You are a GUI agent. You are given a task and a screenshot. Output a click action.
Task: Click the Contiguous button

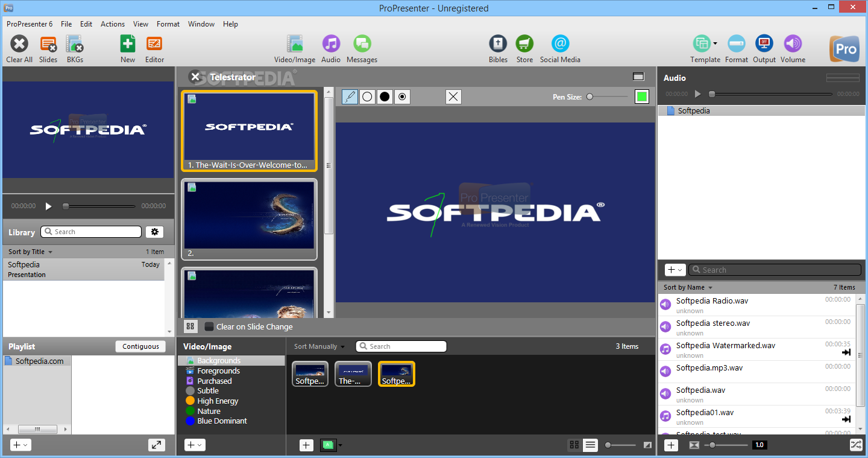[140, 346]
